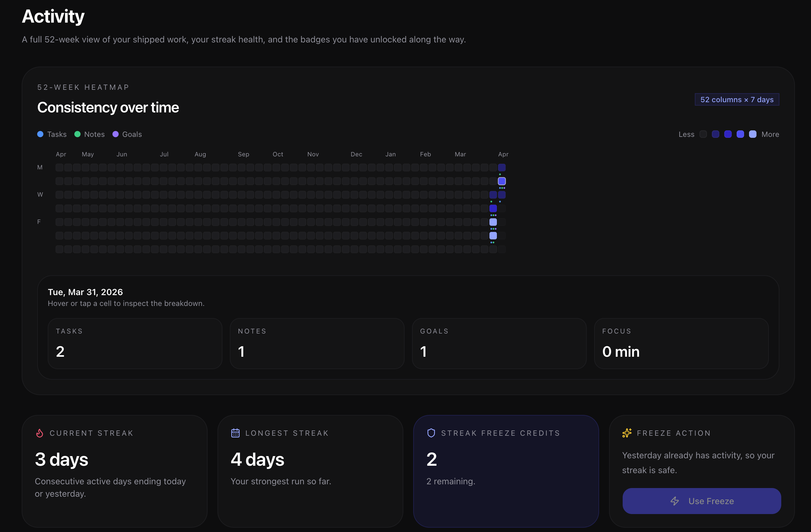The height and width of the screenshot is (532, 811).
Task: Click the 'Consistency over time' heading
Action: coord(108,107)
